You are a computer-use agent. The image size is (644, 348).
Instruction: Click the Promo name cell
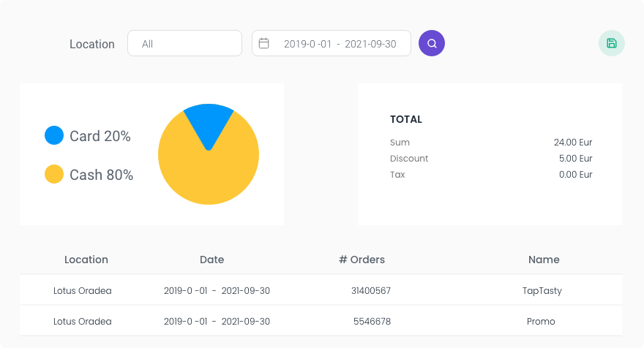541,322
